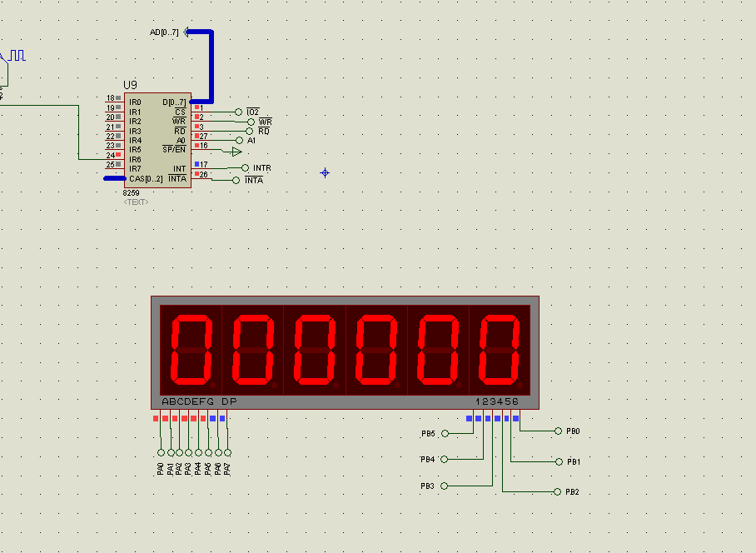Click the PA5 terminal circle
This screenshot has width=756, height=553.
click(x=208, y=453)
